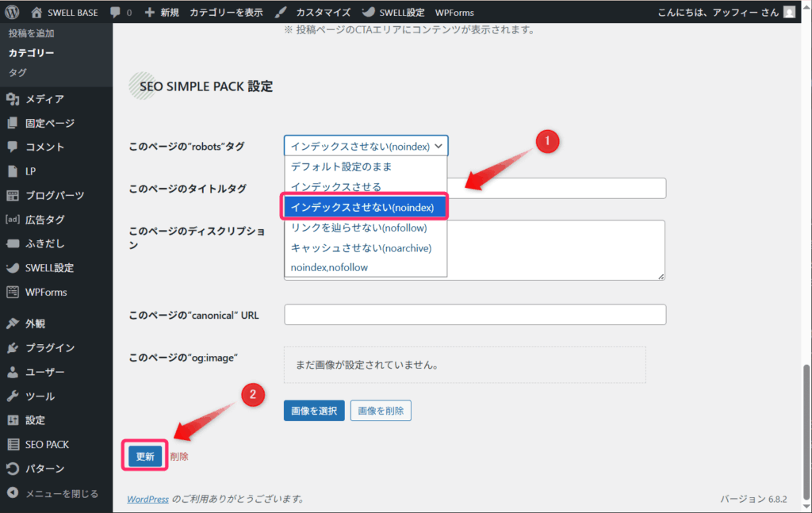The image size is (812, 513).
Task: Click the カスタマイズ brush icon
Action: [x=281, y=13]
